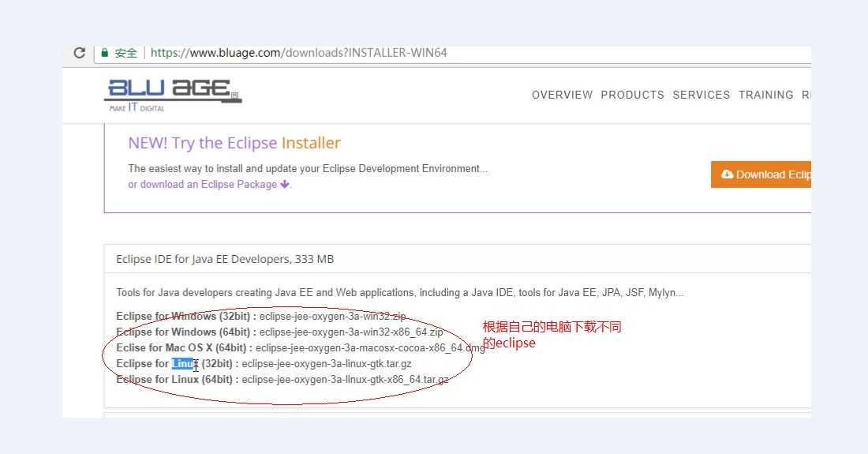Download the linux-gtk-x86_64.tar.gz file
This screenshot has height=454, width=868.
point(345,379)
